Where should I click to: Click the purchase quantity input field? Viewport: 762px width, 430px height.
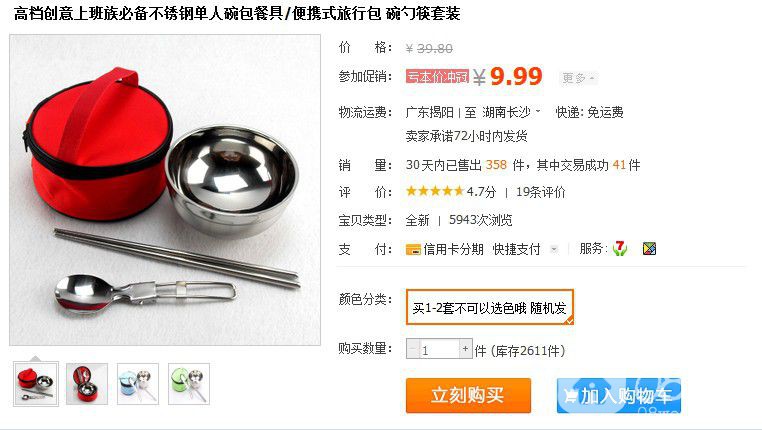pos(439,349)
